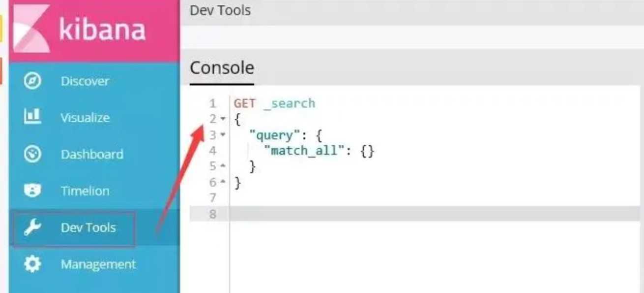
Task: Click the GET _search request line
Action: point(274,103)
